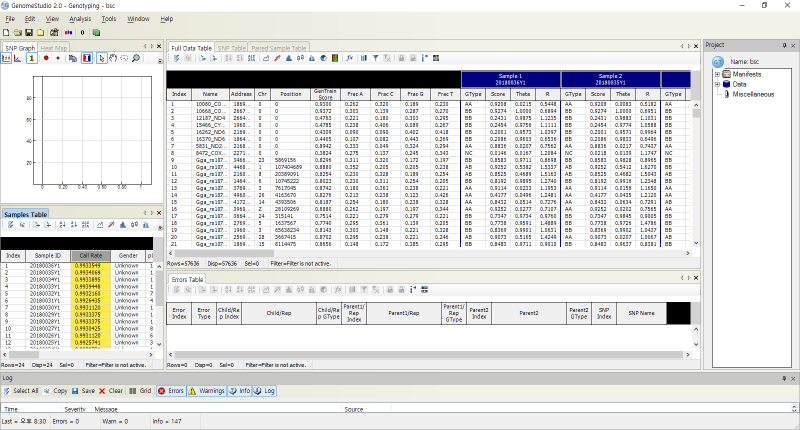This screenshot has height=430, width=800.
Task: Click GenTrain Score column header
Action: coord(325,94)
